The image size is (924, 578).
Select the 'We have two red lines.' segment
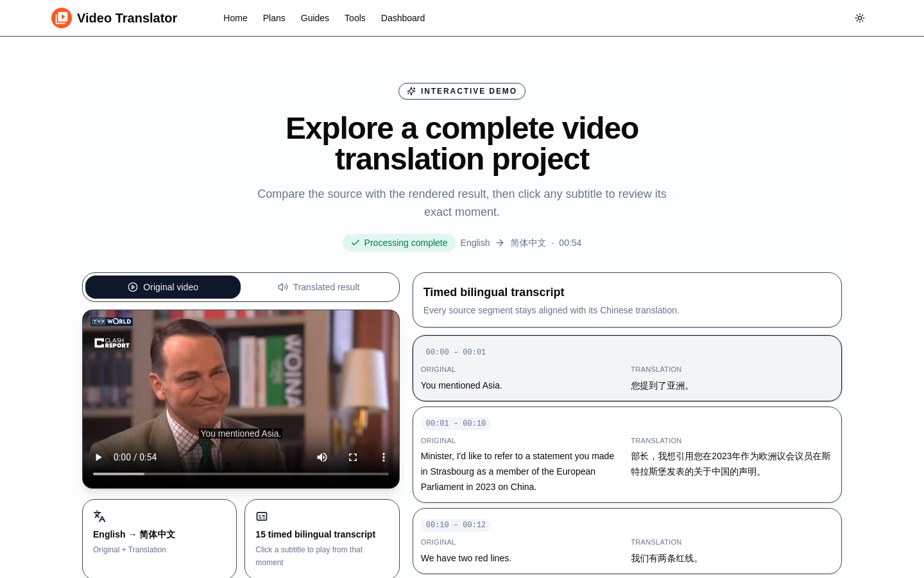pyautogui.click(x=627, y=541)
